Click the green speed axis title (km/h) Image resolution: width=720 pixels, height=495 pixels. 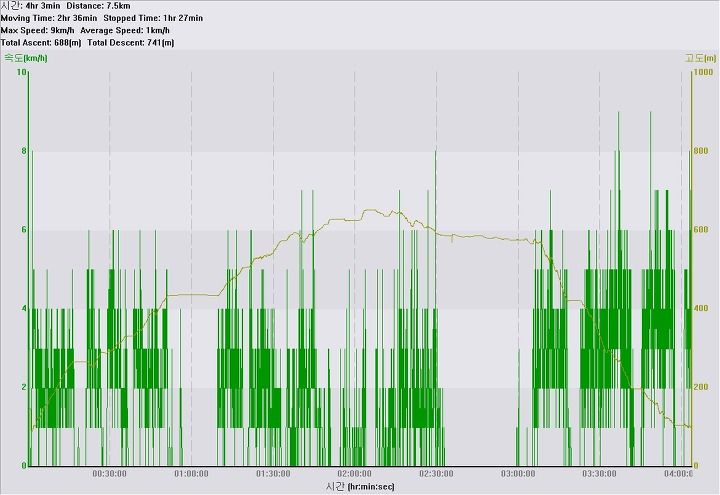click(26, 58)
